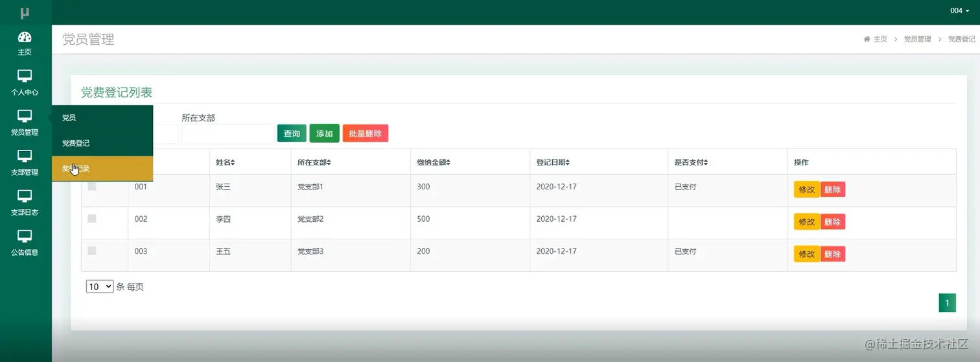Click the 批量删除 batch delete button
This screenshot has width=980, height=362.
[366, 134]
